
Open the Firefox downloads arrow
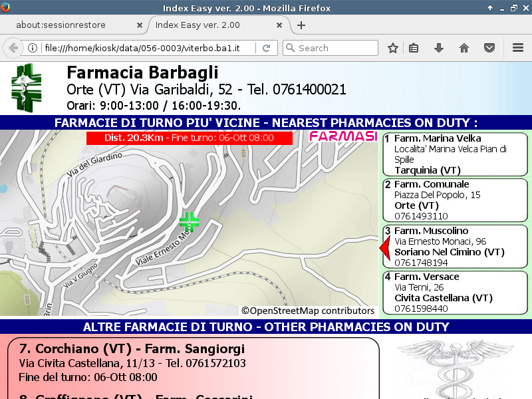tap(439, 48)
